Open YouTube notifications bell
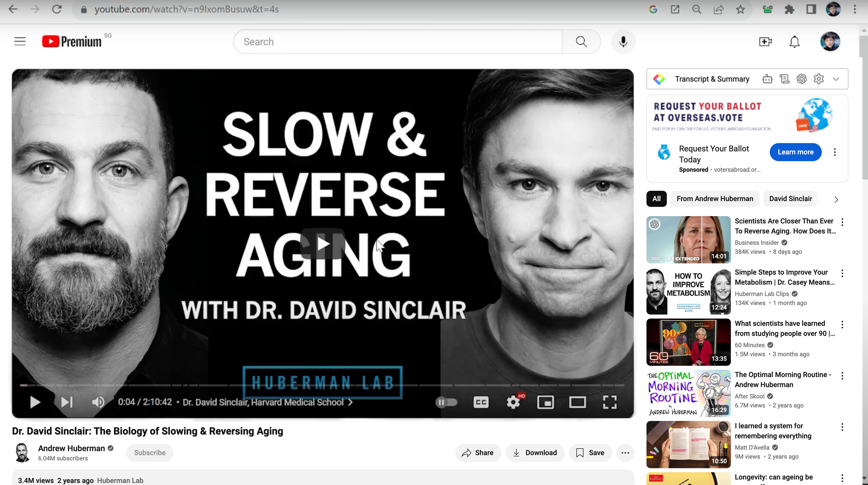The image size is (868, 485). (x=794, y=42)
